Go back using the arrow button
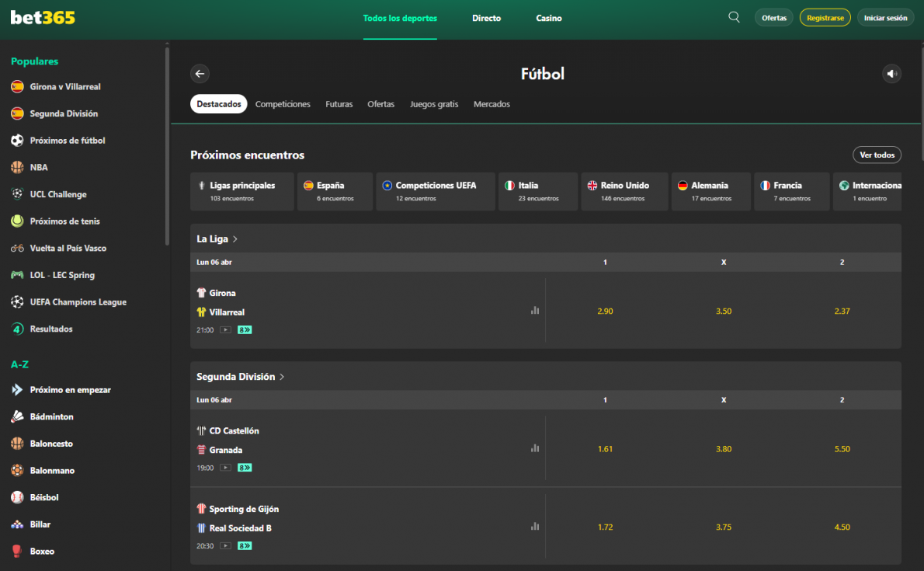The width and height of the screenshot is (924, 571). click(x=200, y=74)
